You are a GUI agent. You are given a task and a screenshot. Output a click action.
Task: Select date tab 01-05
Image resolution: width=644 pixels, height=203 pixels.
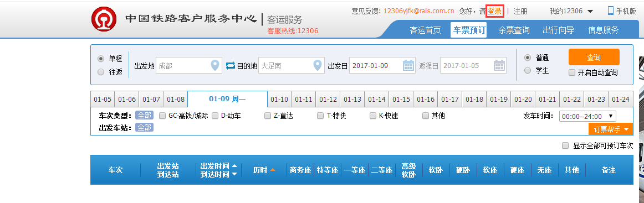[x=103, y=99]
